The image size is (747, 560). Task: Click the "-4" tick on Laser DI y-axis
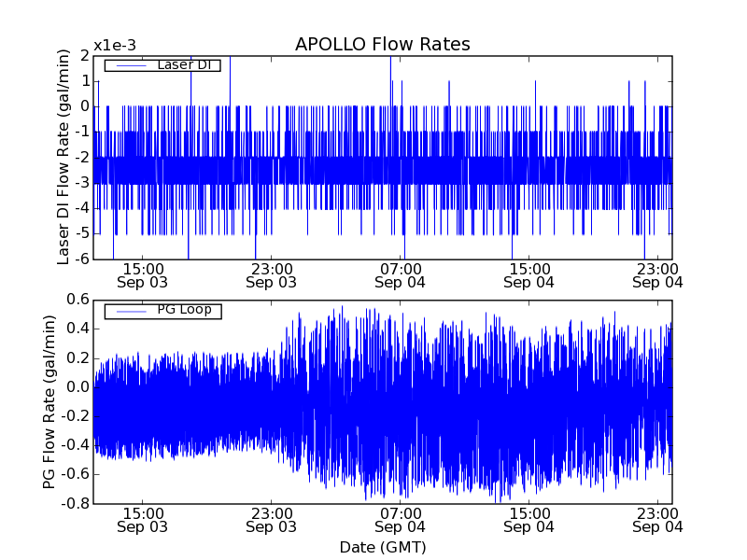tap(82, 208)
